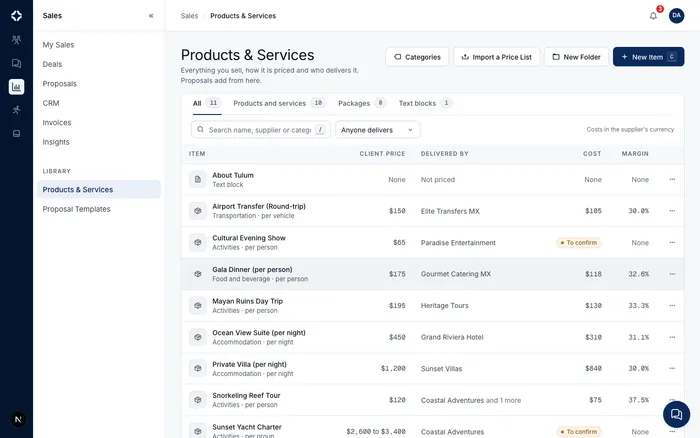Click the About Tulum document icon
This screenshot has width=700, height=438.
198,179
